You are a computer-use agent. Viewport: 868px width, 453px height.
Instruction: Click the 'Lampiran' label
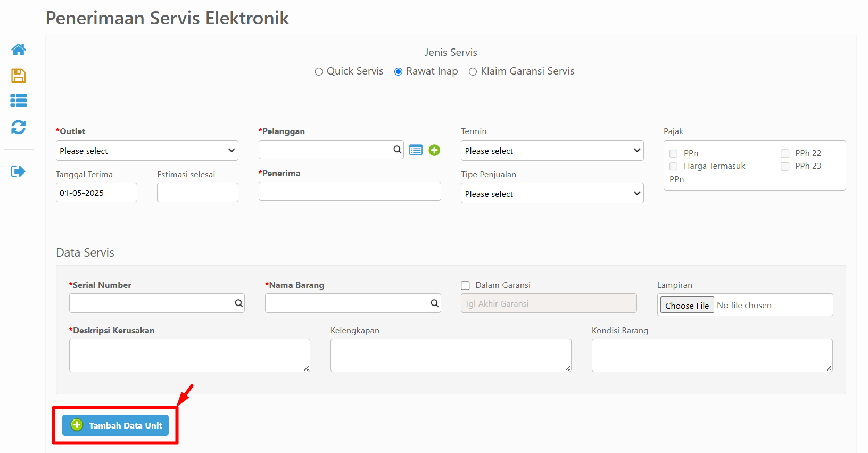coord(675,285)
